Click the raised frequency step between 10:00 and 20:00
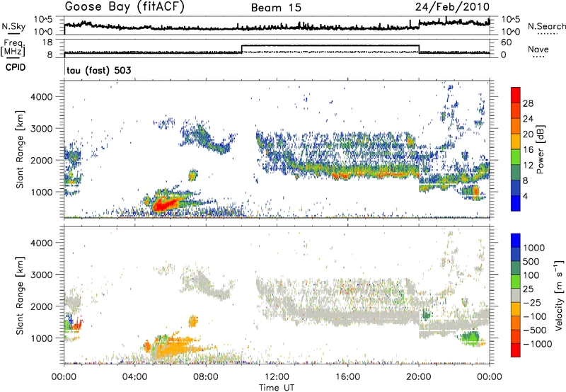The height and width of the screenshot is (392, 566). click(x=330, y=45)
